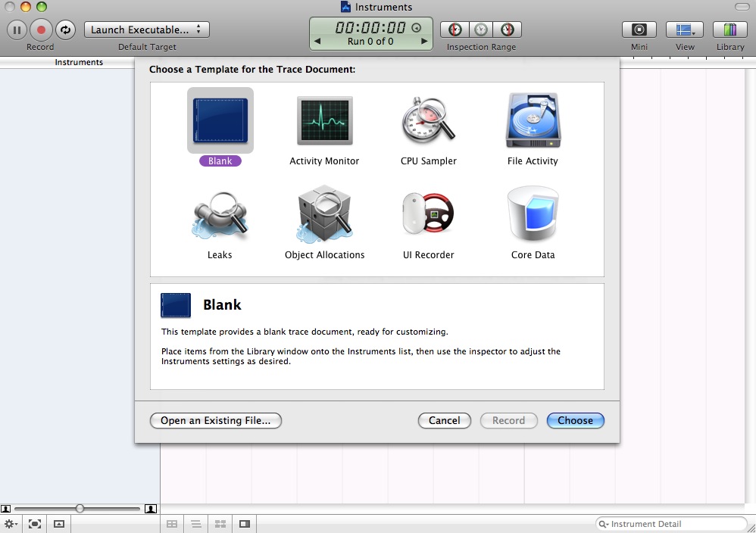The image size is (756, 533).
Task: Click the window resize grip corner
Action: click(751, 528)
